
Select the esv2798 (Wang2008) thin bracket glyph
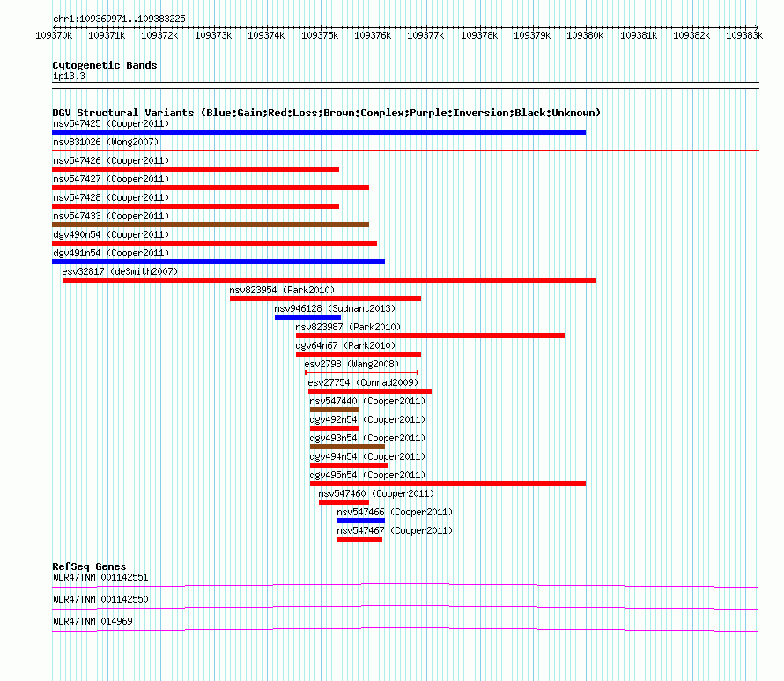pyautogui.click(x=361, y=373)
